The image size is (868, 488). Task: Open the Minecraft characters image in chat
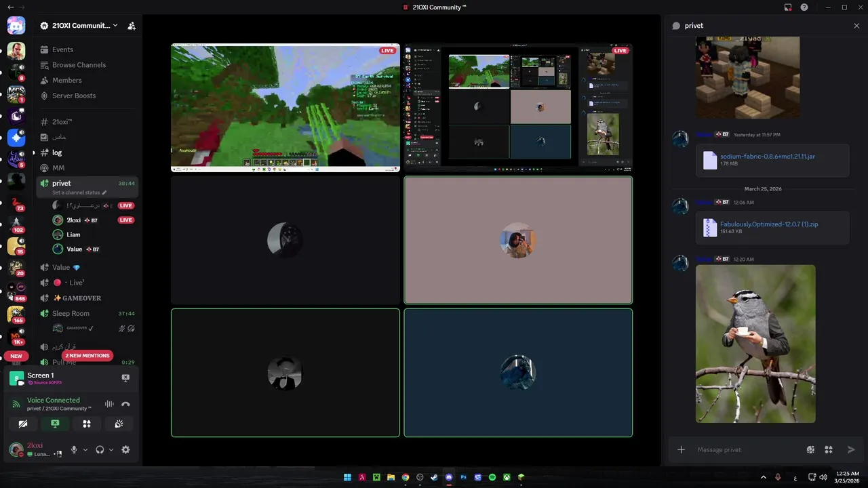click(x=747, y=77)
